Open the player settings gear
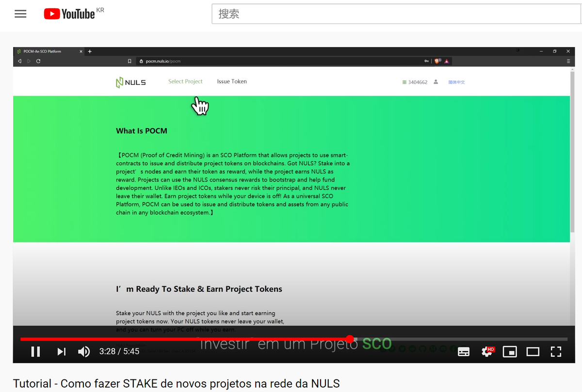582x392 pixels. pos(487,352)
